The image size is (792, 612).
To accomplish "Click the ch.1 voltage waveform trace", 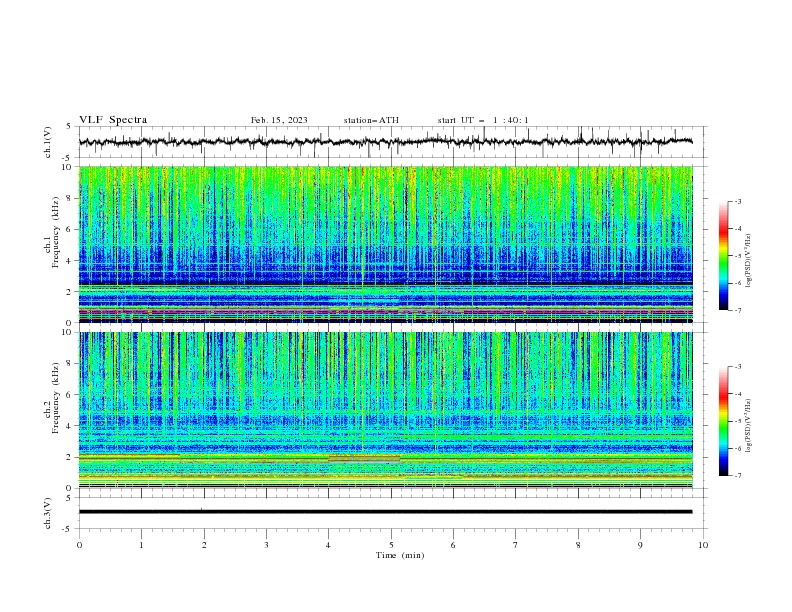I will 385,142.
